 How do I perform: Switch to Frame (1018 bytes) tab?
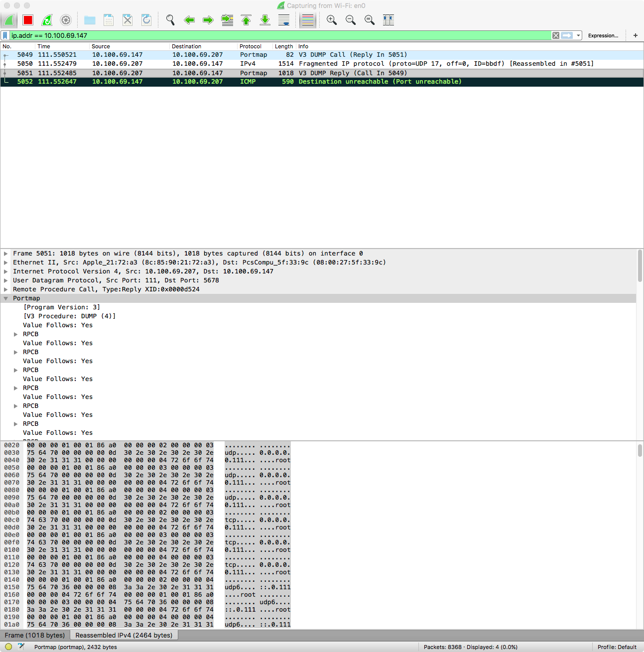[35, 635]
